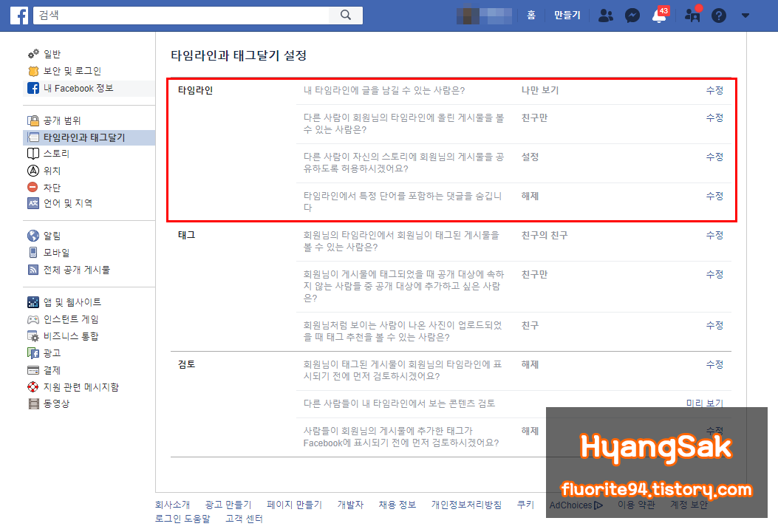The width and height of the screenshot is (778, 532).
Task: Click the 광고 icon in sidebar
Action: click(x=33, y=353)
